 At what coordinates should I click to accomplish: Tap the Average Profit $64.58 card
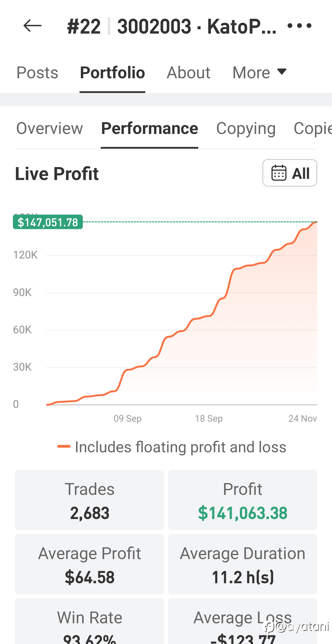pyautogui.click(x=89, y=564)
